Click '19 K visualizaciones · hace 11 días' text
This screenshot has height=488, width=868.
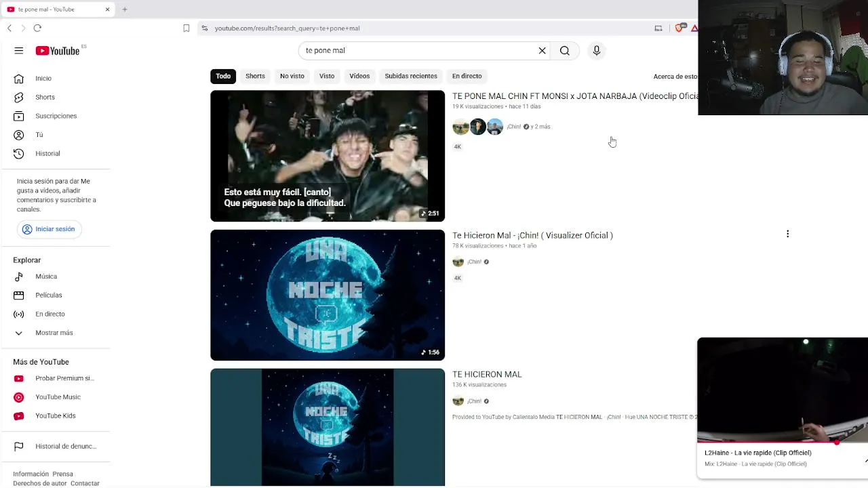point(496,106)
